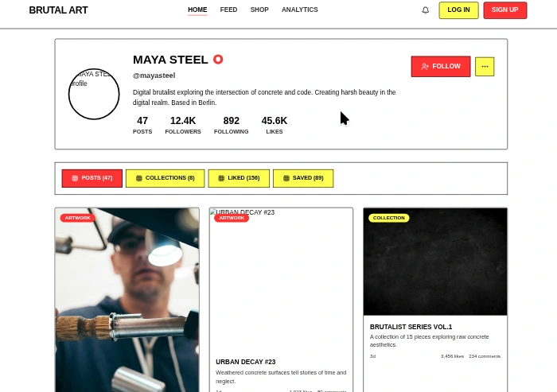
Task: Click the verified badge beside Maya Steel
Action: [218, 60]
